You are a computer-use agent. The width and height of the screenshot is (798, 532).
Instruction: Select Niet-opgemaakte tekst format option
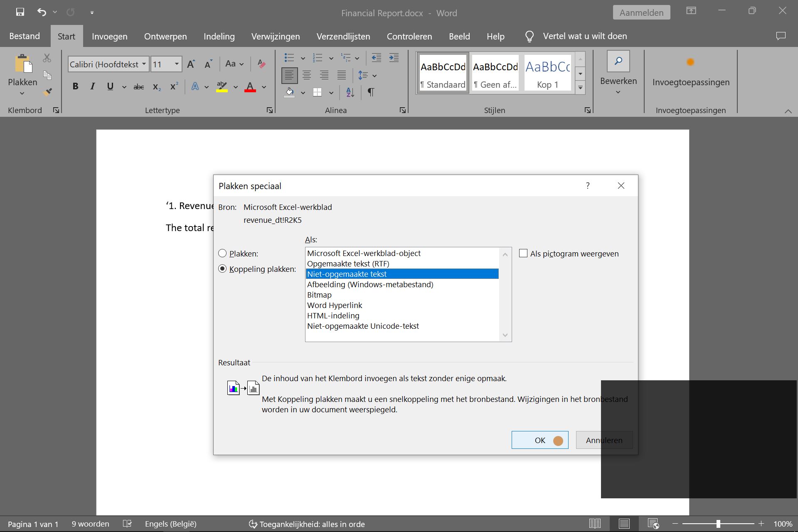pyautogui.click(x=401, y=274)
